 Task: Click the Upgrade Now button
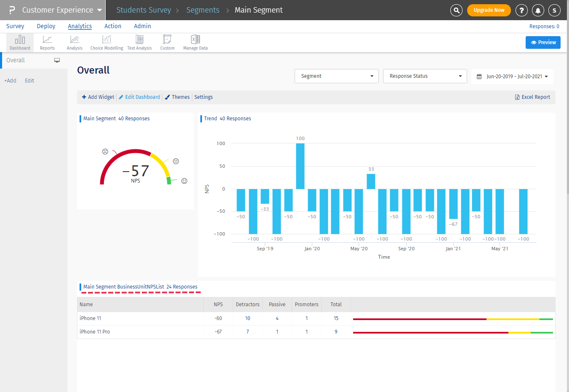click(489, 10)
